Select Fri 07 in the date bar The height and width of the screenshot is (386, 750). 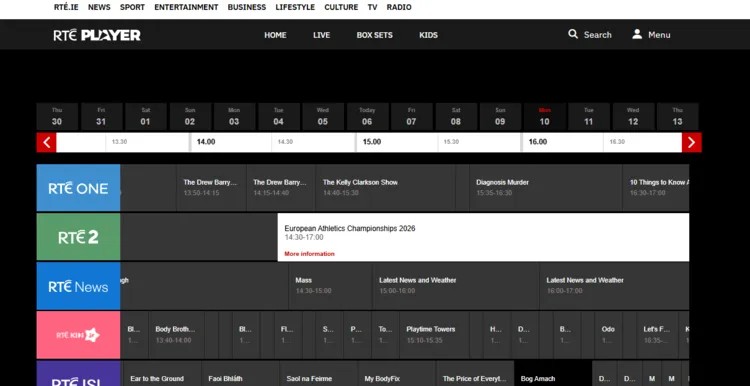click(411, 117)
